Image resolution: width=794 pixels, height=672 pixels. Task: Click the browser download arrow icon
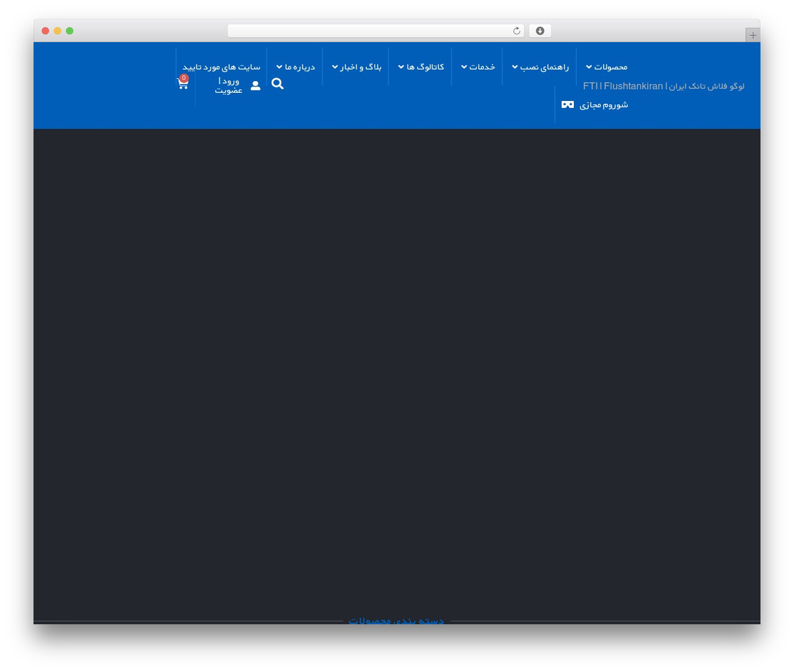[540, 31]
